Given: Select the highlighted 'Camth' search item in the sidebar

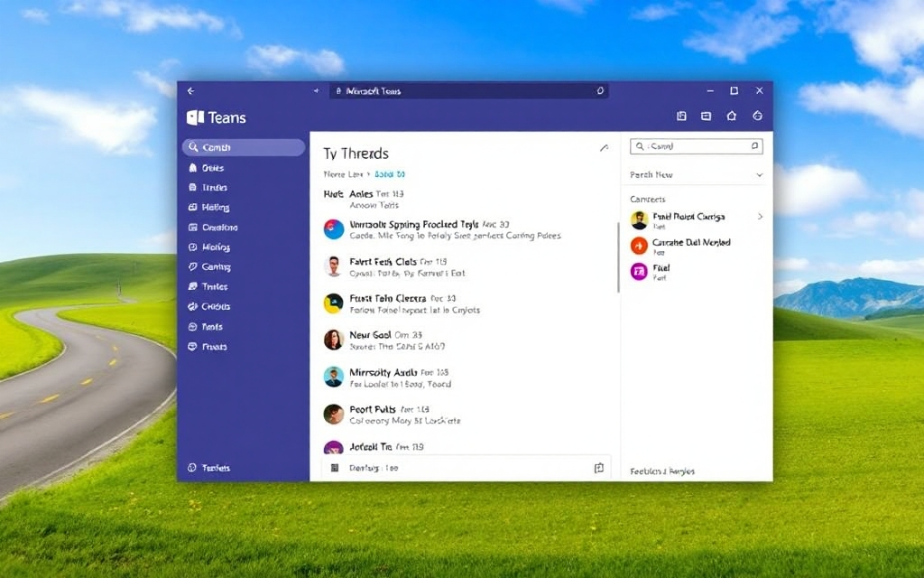Looking at the screenshot, I should (x=244, y=147).
